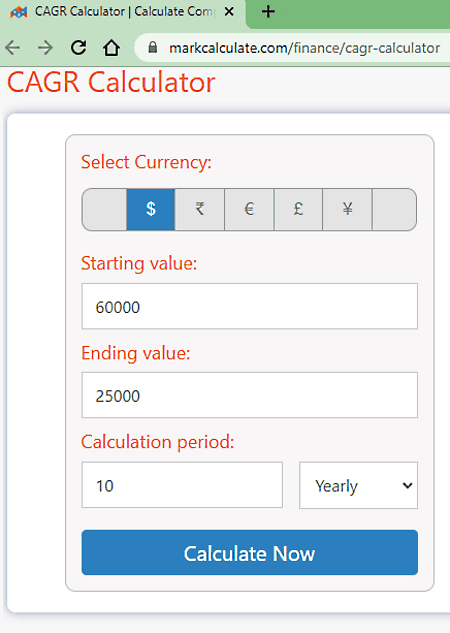The height and width of the screenshot is (633, 450).
Task: Open a new tab with plus icon
Action: tap(268, 12)
